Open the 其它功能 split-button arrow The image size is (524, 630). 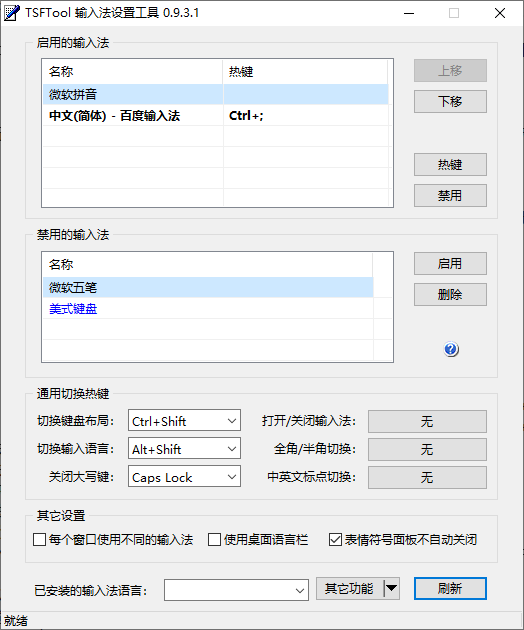[391, 589]
